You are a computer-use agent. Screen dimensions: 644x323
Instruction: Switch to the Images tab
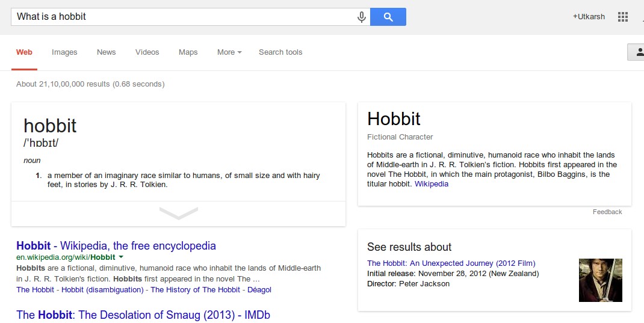click(x=64, y=52)
